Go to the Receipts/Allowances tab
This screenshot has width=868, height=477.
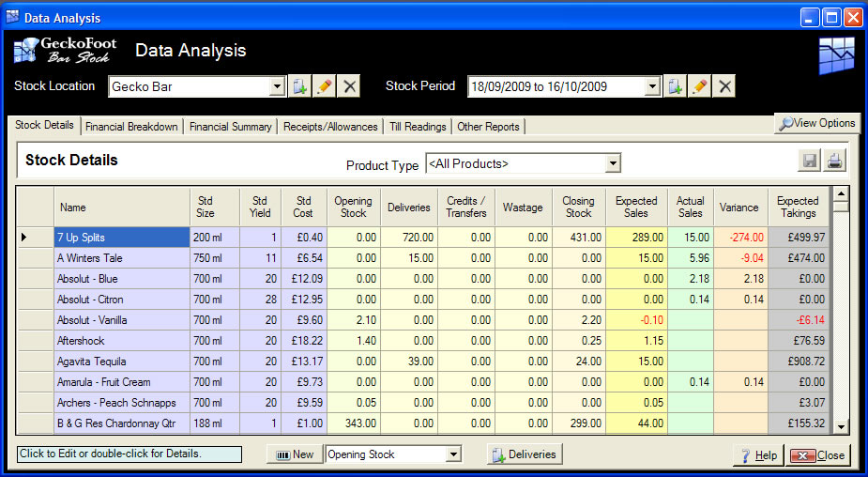[x=330, y=127]
